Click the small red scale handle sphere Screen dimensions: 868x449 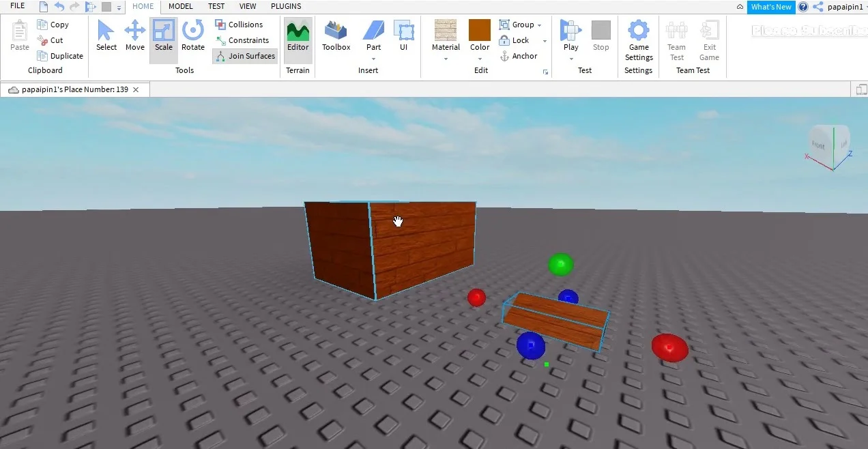tap(476, 298)
